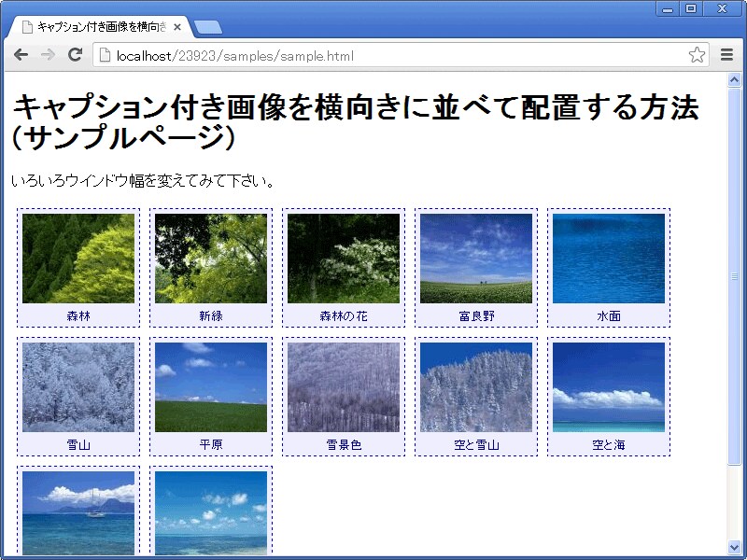Select the キャプション付き画像 tab

103,26
